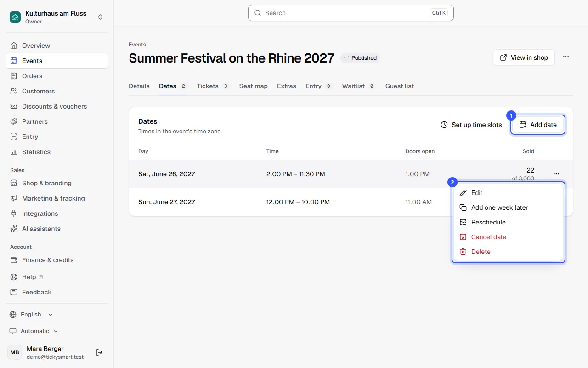Choose Cancel date from the menu
588x368 pixels.
[x=509, y=237]
